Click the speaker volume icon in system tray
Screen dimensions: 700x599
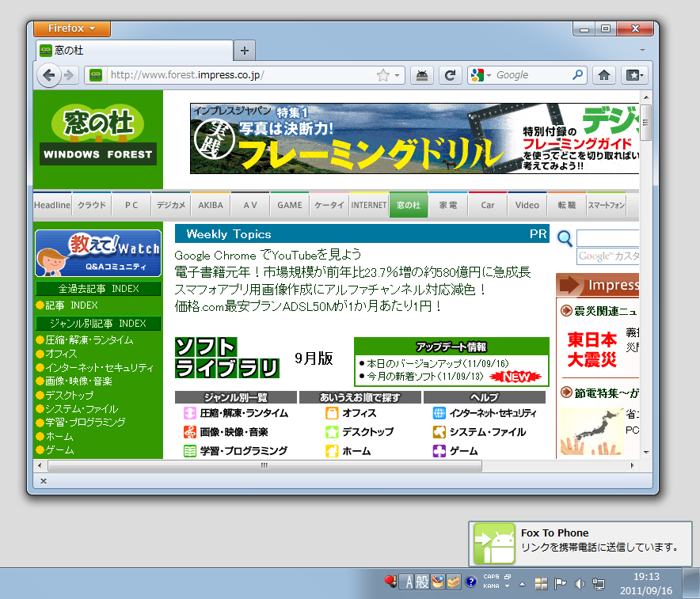point(579,582)
